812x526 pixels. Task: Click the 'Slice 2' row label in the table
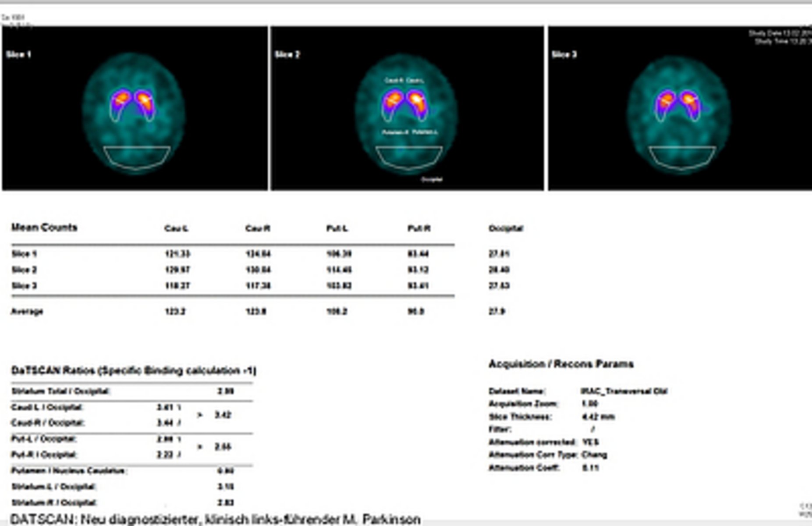point(24,270)
